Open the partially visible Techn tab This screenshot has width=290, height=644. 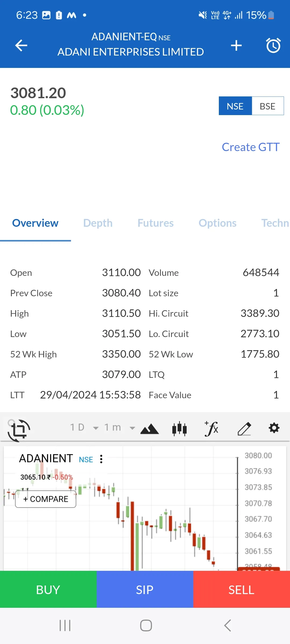(x=275, y=223)
